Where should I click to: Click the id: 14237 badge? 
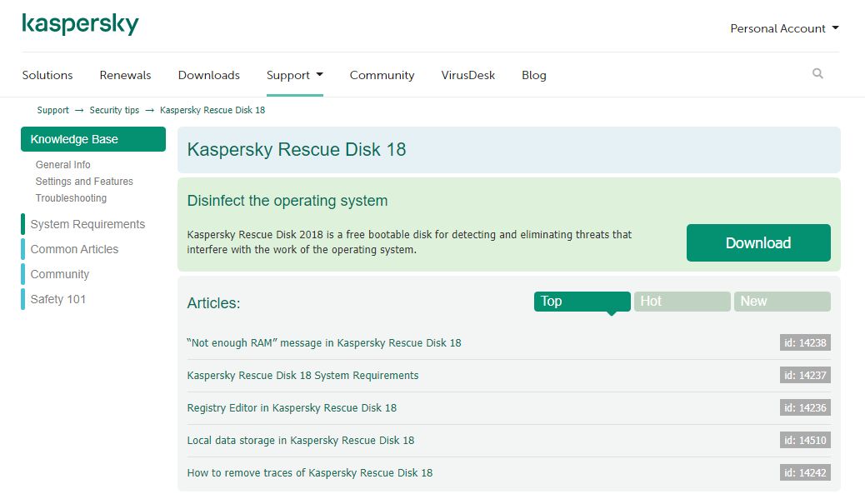click(805, 375)
